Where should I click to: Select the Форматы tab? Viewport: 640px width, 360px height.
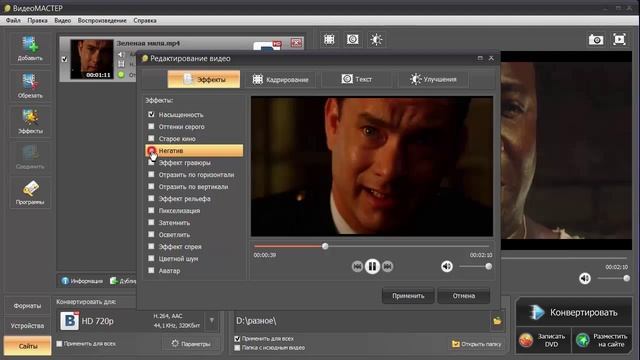[x=27, y=306]
